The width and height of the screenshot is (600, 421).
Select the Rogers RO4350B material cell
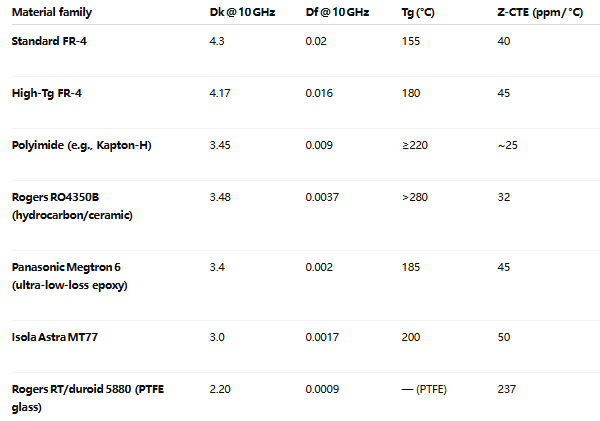(70, 207)
